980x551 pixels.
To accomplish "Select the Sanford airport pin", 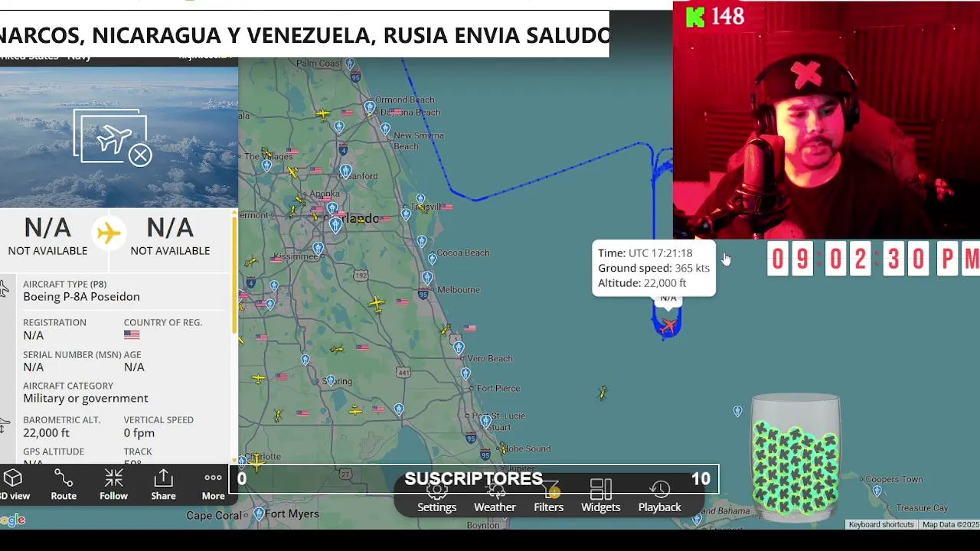I will pos(345,171).
